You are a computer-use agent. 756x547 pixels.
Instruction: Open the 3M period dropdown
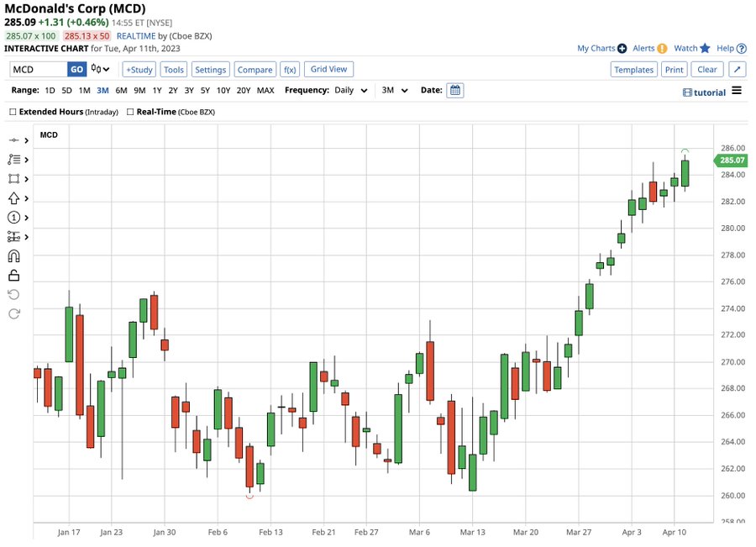tap(395, 90)
